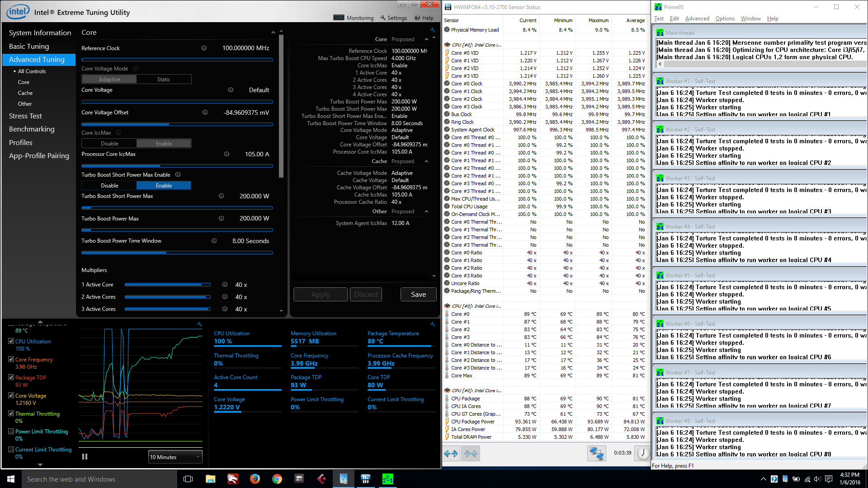Screen dimensions: 868x488
Task: Open the Prime95 Test menu
Action: point(659,19)
